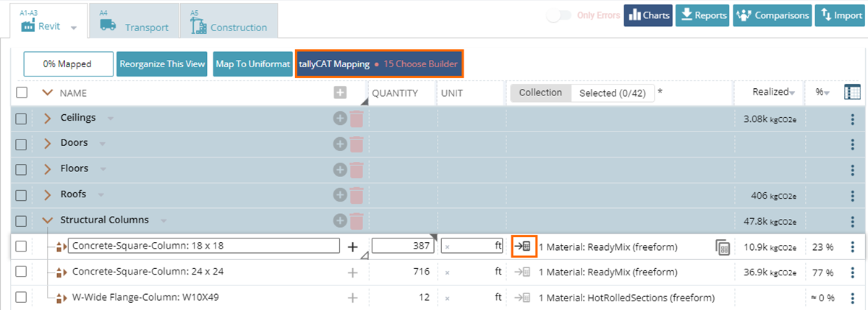Image resolution: width=868 pixels, height=310 pixels.
Task: Open the three-dot menu for Roofs row
Action: tap(853, 195)
